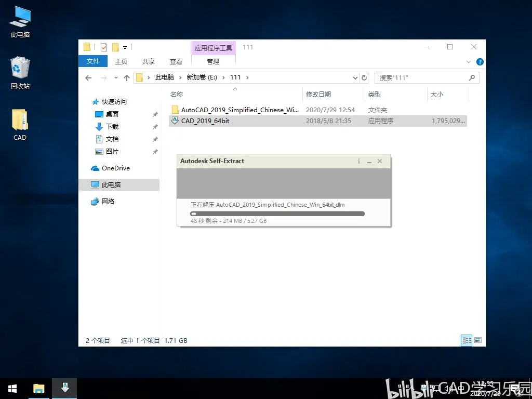
Task: Select the CAD folder on desktop
Action: coord(20,125)
